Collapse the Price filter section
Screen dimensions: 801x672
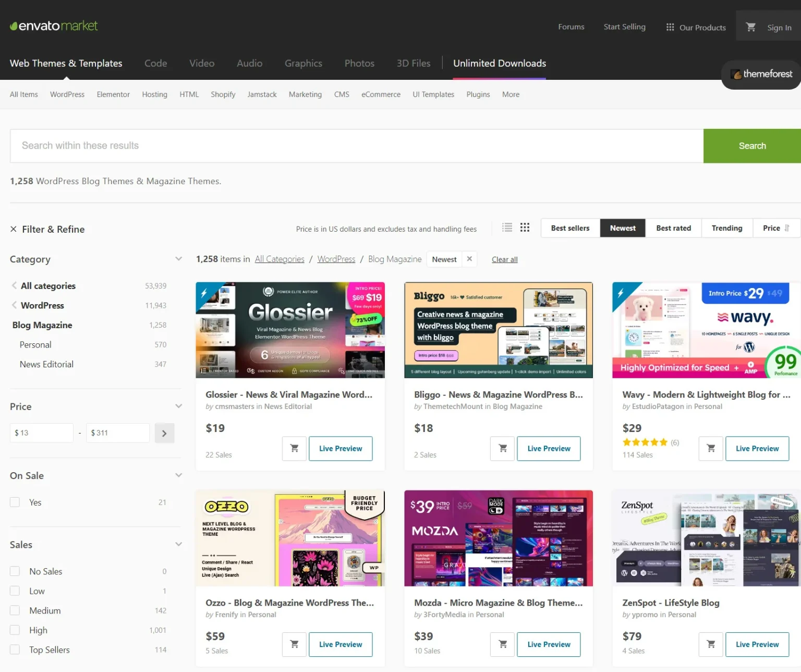point(179,406)
